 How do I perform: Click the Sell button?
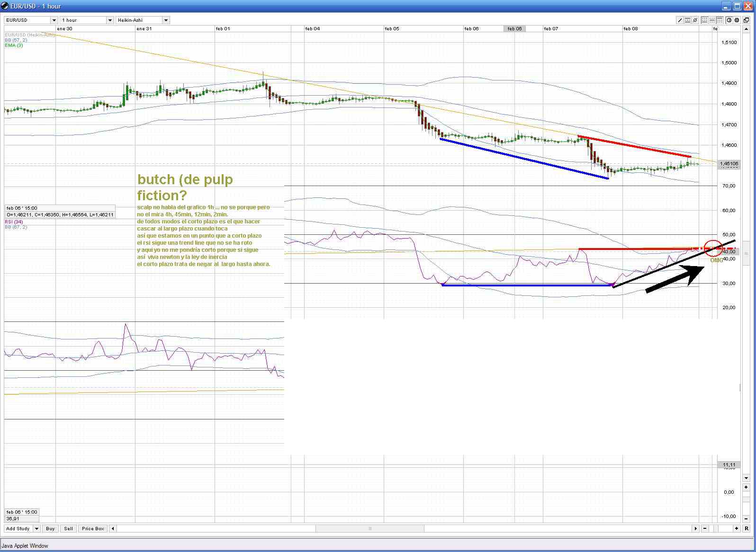click(69, 528)
